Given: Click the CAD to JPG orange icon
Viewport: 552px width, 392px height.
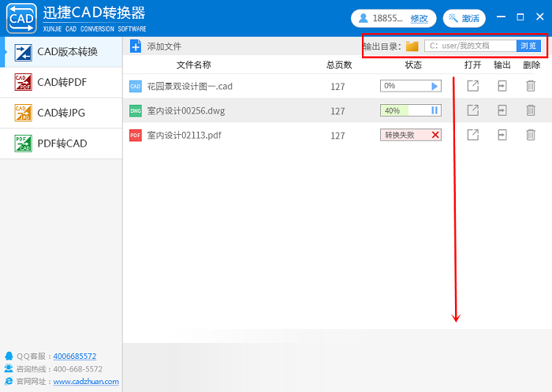Looking at the screenshot, I should pos(23,113).
